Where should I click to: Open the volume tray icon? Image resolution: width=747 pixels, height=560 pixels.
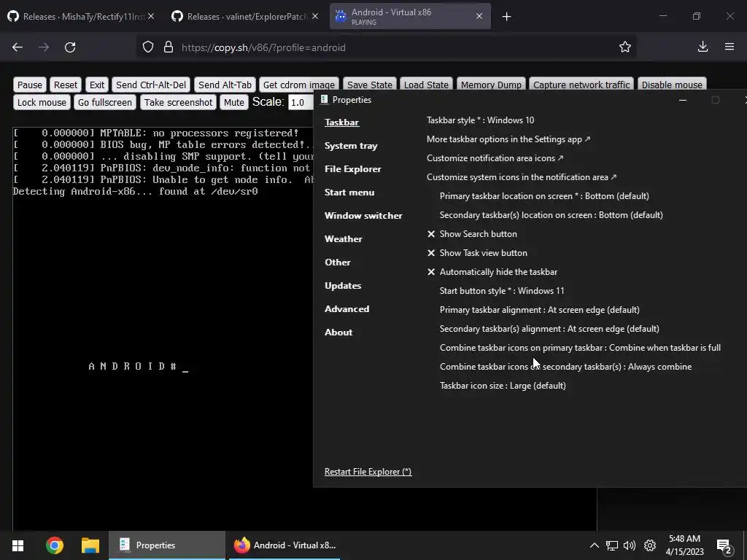(x=630, y=545)
